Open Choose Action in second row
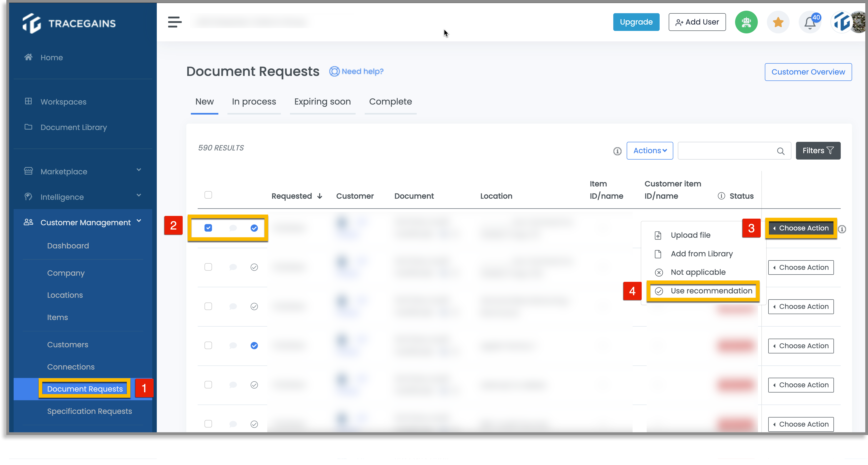Viewport: 868px width, 465px height. (x=801, y=267)
